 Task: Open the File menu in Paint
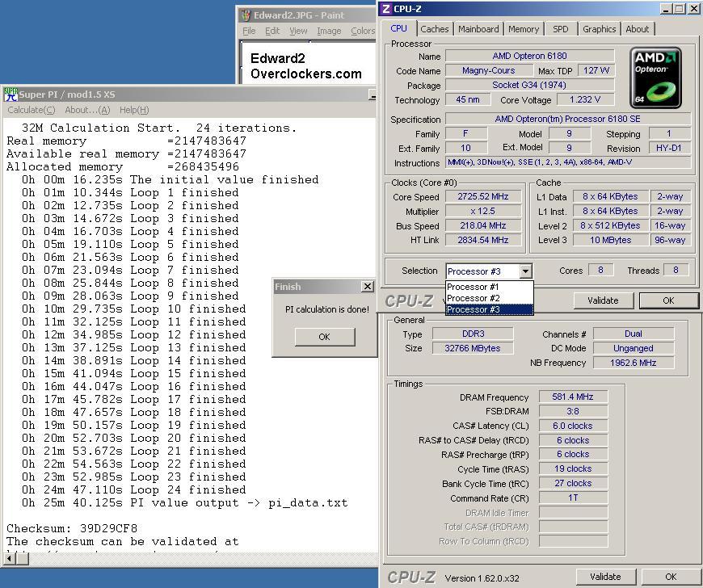249,31
